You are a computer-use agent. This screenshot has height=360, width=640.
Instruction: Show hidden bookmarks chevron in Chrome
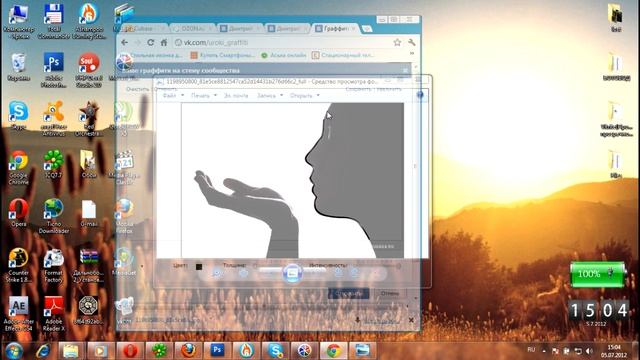[412, 54]
